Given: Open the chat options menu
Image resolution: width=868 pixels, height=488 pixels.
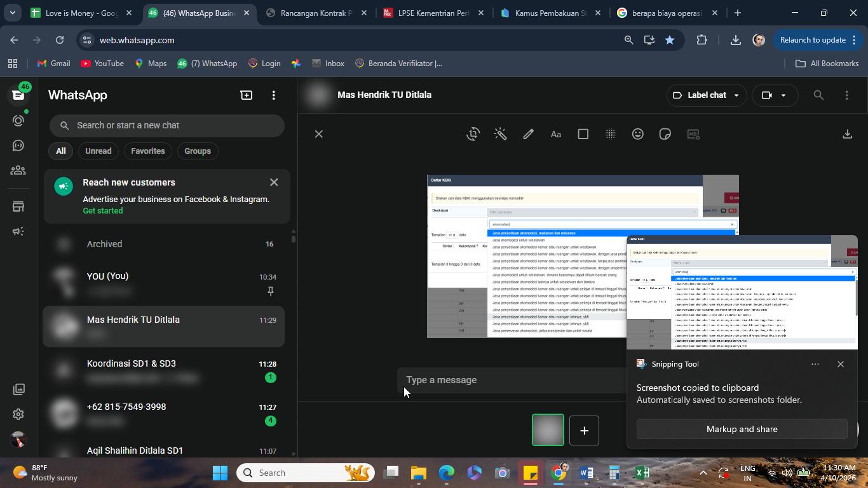Looking at the screenshot, I should tap(846, 95).
